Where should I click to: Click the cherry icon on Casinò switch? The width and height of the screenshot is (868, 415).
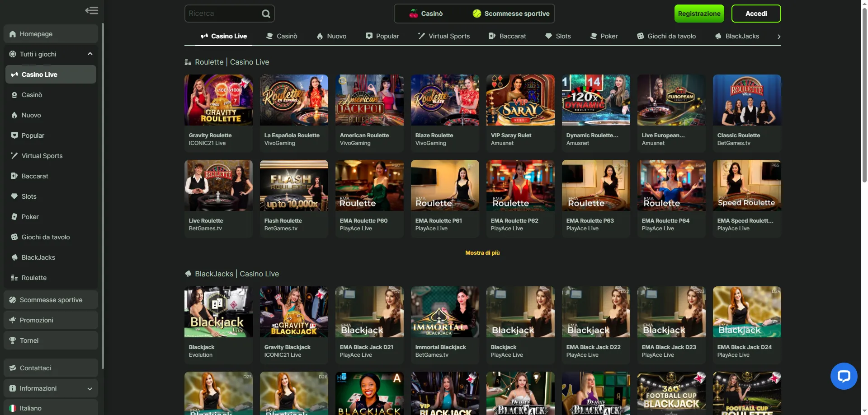pyautogui.click(x=414, y=14)
